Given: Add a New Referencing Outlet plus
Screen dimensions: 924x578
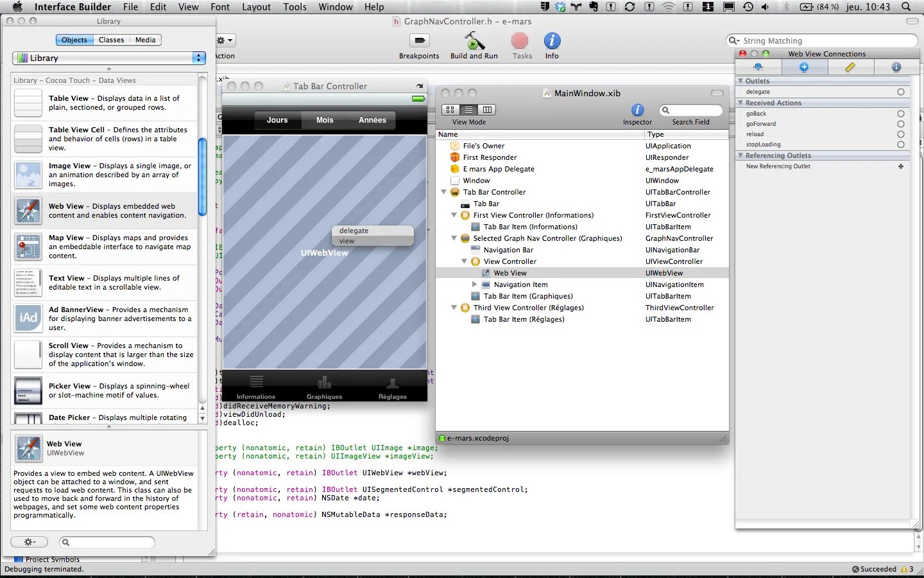Looking at the screenshot, I should [x=901, y=166].
